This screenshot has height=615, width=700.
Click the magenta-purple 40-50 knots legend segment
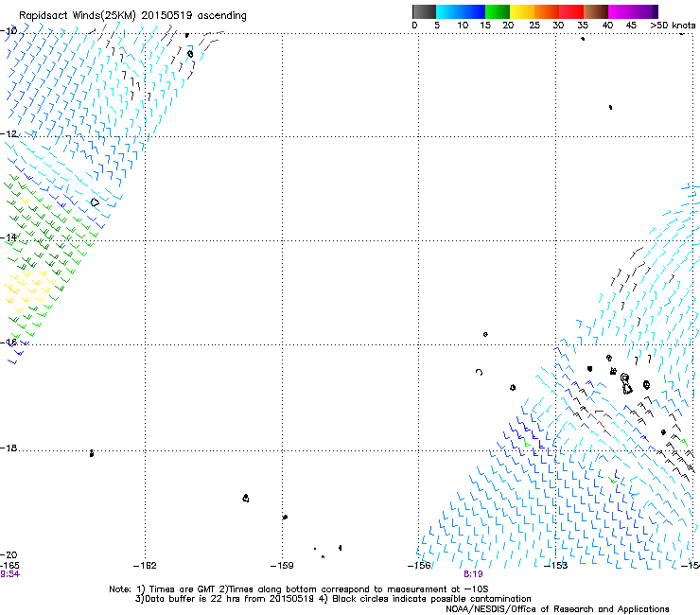(x=633, y=11)
